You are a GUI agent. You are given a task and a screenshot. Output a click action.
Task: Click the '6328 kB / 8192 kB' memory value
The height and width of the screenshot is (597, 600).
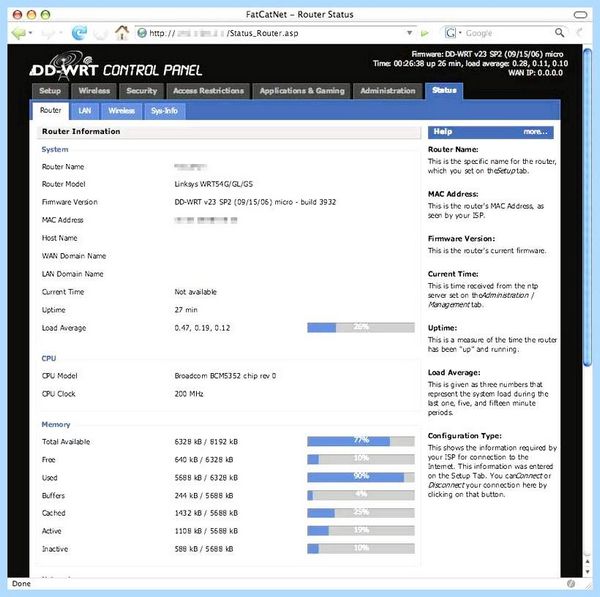(206, 441)
